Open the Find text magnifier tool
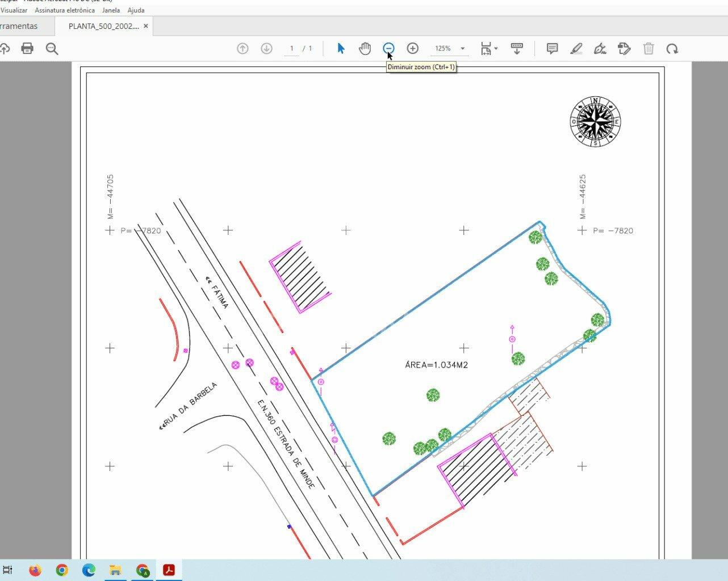The image size is (728, 581). point(52,49)
